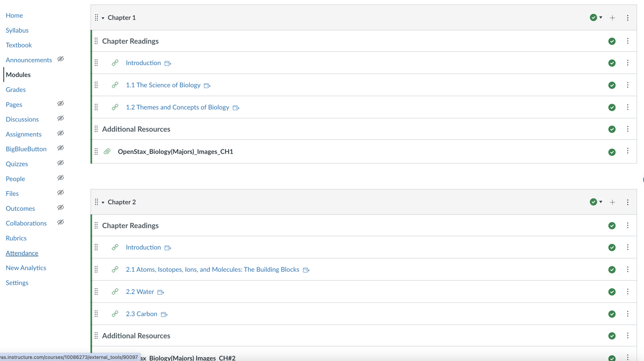Viewport: 644px width, 361px height.
Task: Click new-tab icon after 2.1 Atoms title
Action: tap(306, 270)
